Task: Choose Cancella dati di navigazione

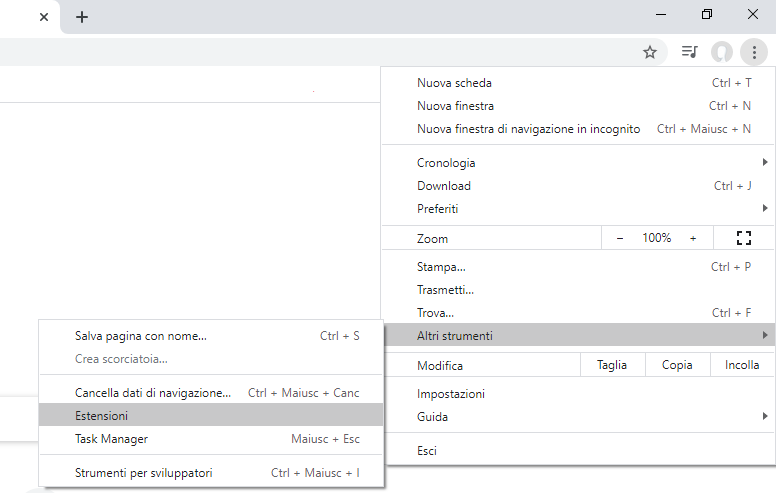Action: (x=153, y=393)
